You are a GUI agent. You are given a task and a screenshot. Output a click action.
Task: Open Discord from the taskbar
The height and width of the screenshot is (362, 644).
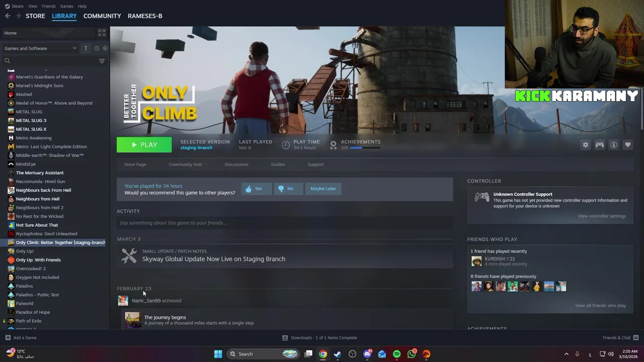coord(367,354)
